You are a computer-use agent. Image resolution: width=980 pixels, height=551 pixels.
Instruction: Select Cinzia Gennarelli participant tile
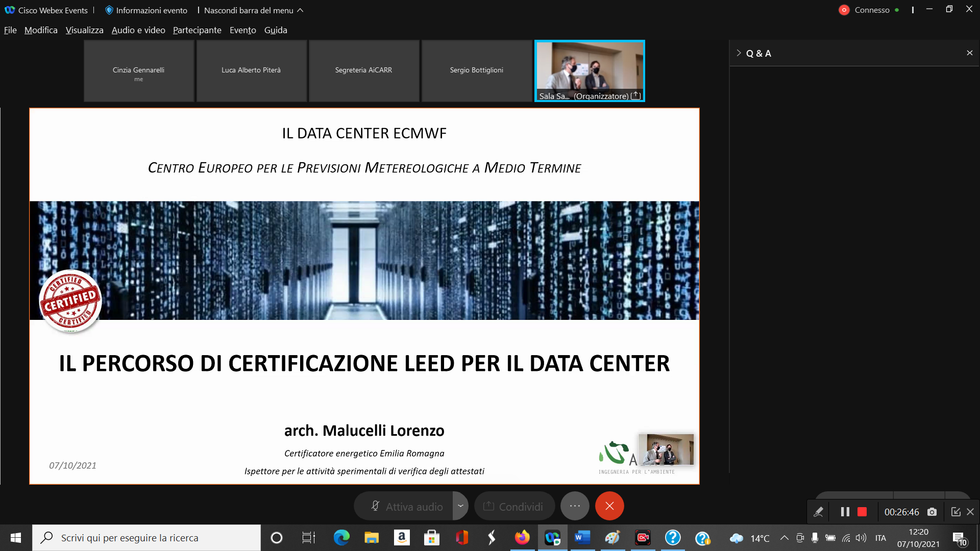click(x=139, y=71)
